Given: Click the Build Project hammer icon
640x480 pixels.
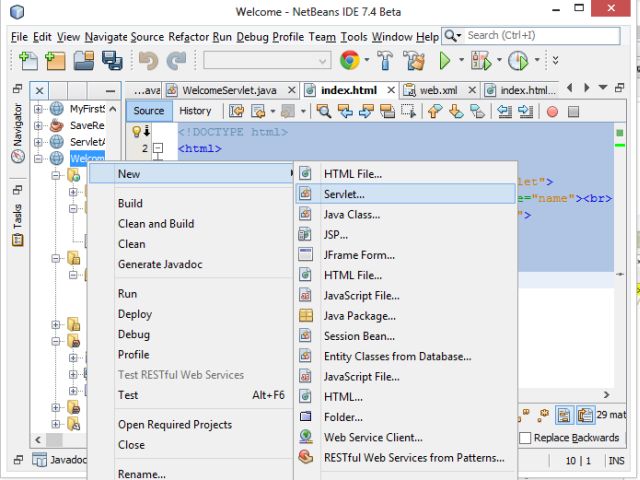Looking at the screenshot, I should [x=385, y=60].
